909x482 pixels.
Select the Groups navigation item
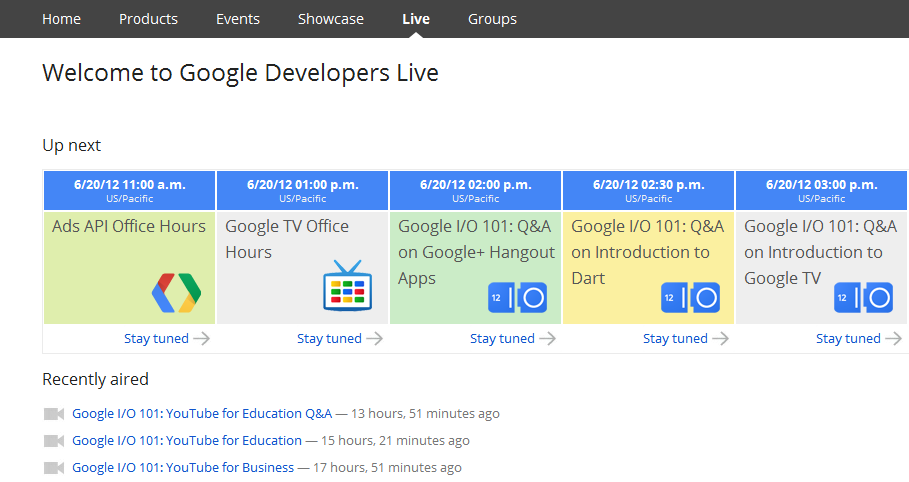492,19
